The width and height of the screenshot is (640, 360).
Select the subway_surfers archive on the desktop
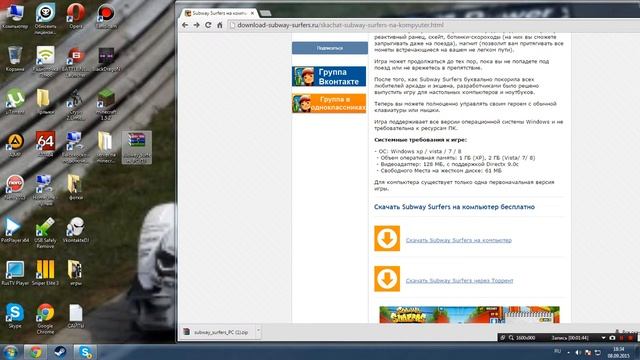click(x=137, y=147)
